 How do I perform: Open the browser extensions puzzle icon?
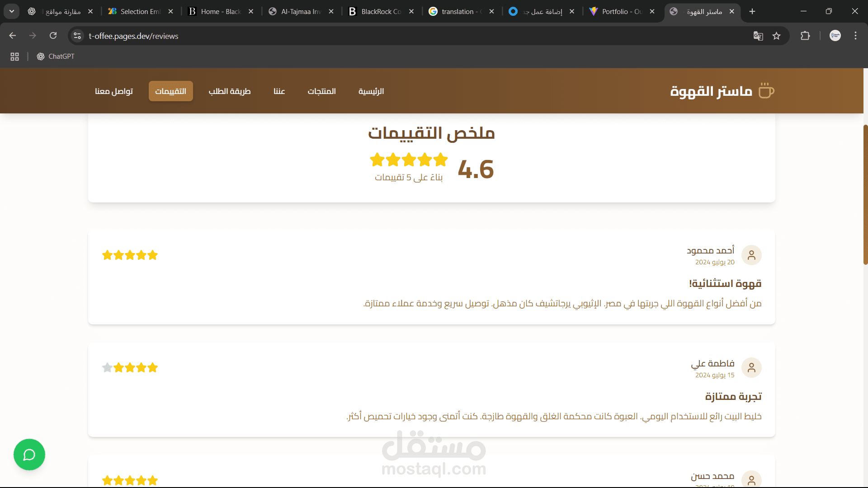(805, 36)
